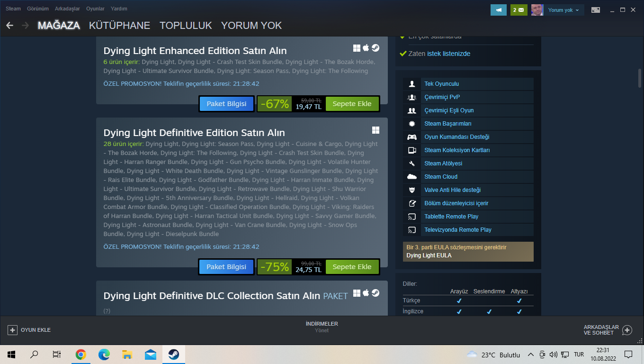The width and height of the screenshot is (644, 364).
Task: Click the Steam Koleksiyon Kartları link
Action: coord(457,150)
